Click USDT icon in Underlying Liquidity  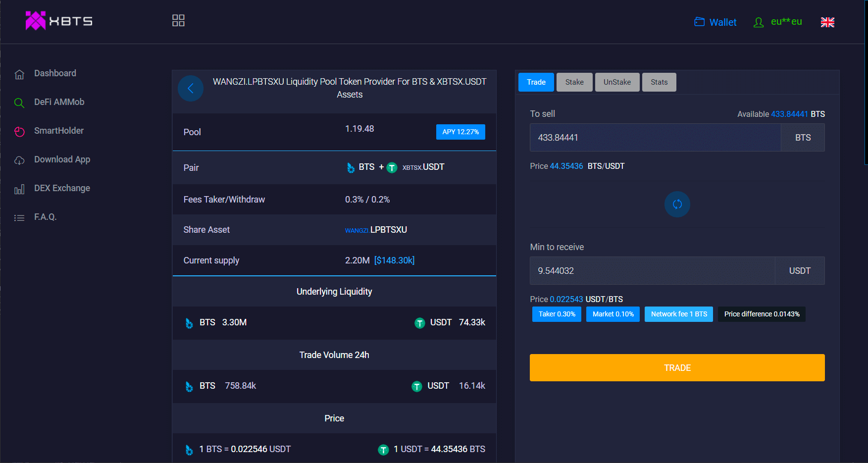pyautogui.click(x=420, y=323)
